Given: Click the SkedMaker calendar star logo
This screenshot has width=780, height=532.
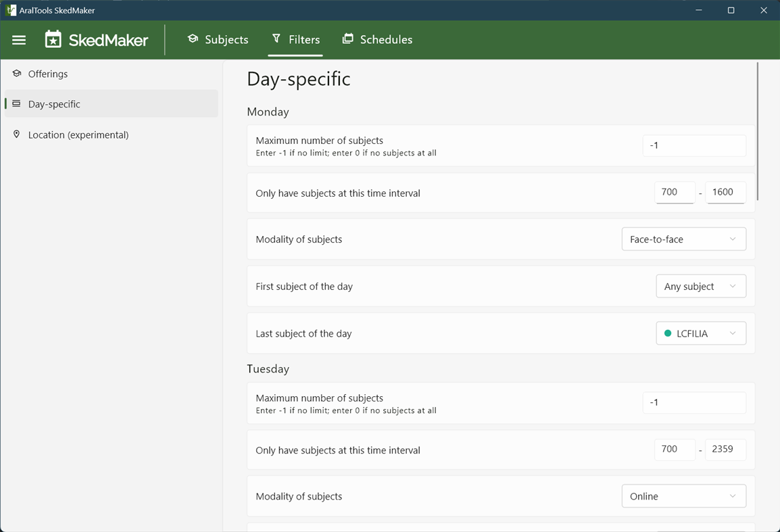Looking at the screenshot, I should pos(53,40).
